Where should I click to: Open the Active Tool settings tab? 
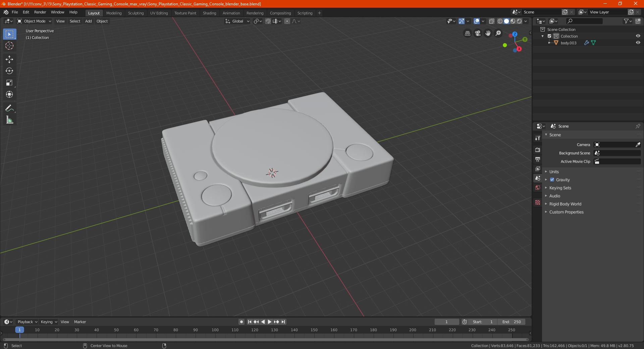[x=538, y=138]
